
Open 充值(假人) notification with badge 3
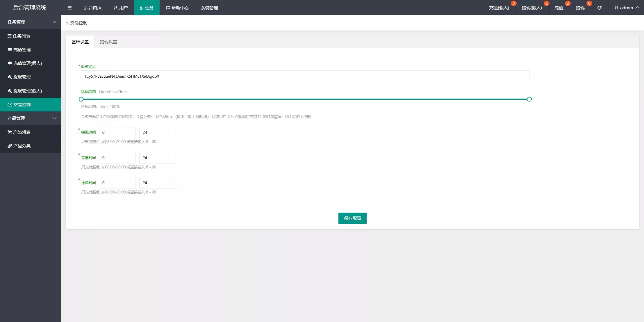(499, 8)
